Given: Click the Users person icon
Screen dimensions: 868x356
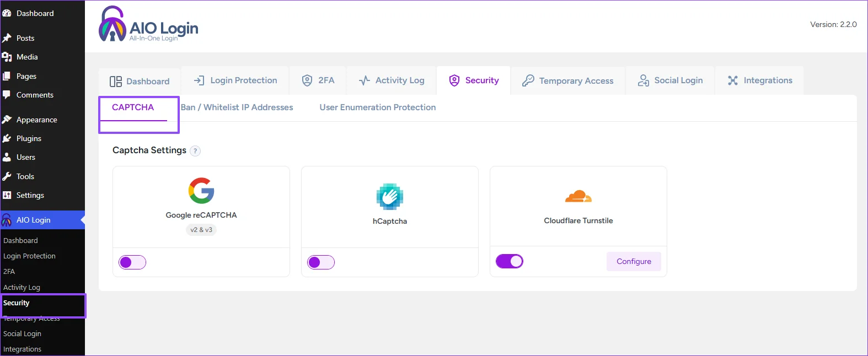Looking at the screenshot, I should pos(7,157).
